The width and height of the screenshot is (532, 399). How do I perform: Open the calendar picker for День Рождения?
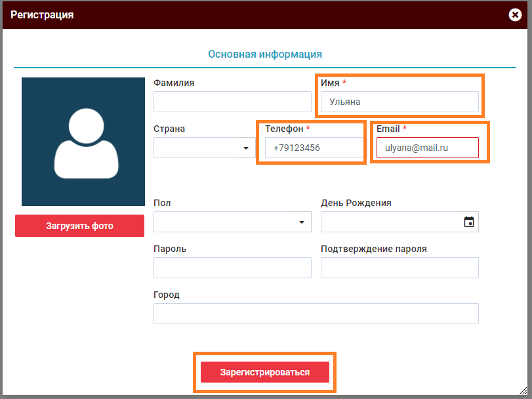[469, 222]
